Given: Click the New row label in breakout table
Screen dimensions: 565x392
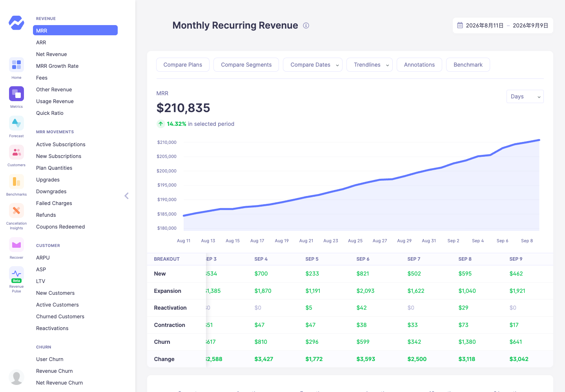Looking at the screenshot, I should (160, 274).
